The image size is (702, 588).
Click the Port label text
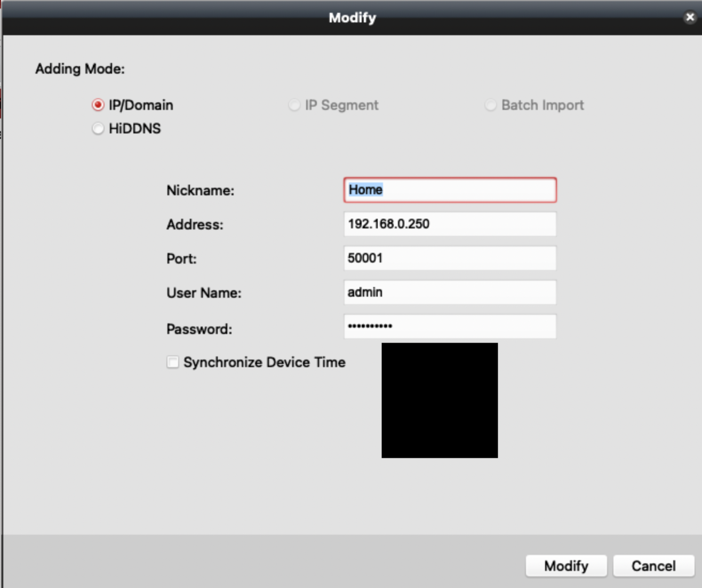(181, 259)
